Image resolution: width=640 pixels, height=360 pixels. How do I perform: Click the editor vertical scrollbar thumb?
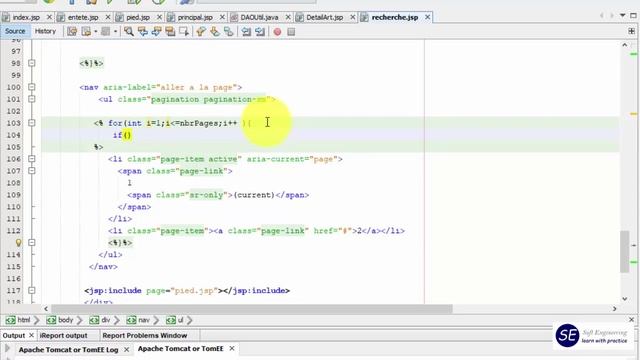(x=624, y=251)
